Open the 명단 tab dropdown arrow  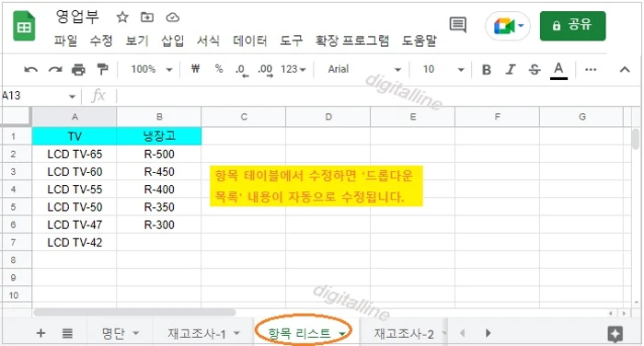pos(136,333)
